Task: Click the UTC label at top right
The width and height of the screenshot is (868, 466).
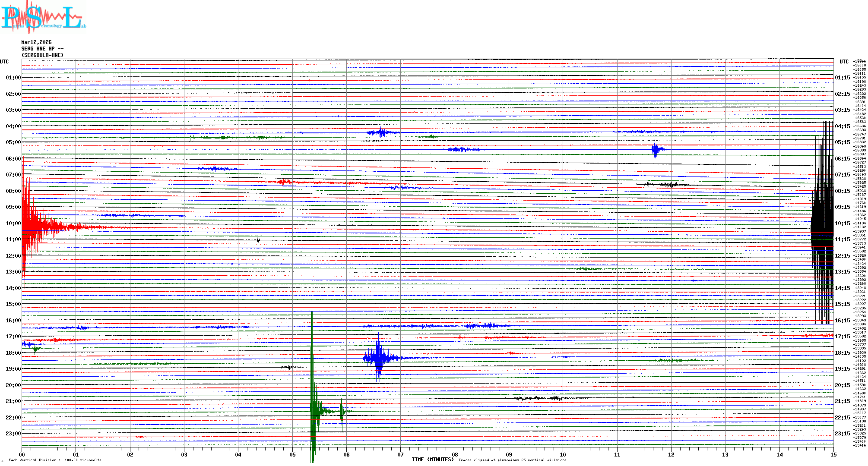Action: point(844,62)
